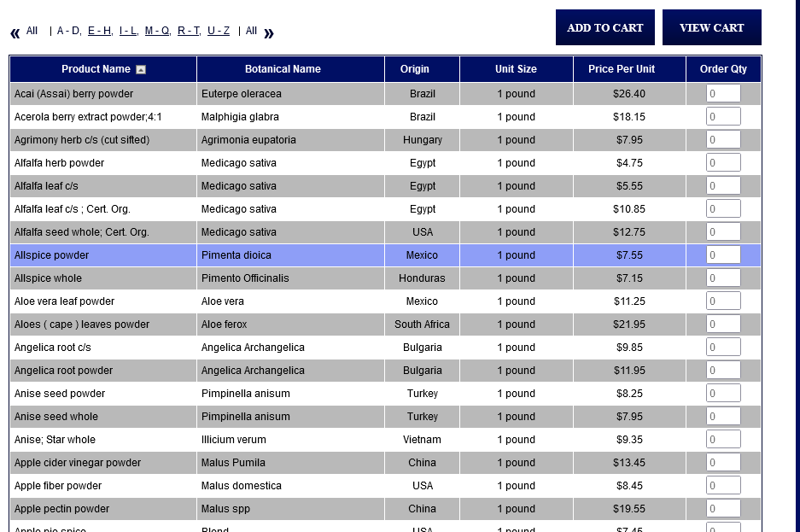The width and height of the screenshot is (800, 532).
Task: Select botanical name Malus domestica
Action: pos(242,485)
